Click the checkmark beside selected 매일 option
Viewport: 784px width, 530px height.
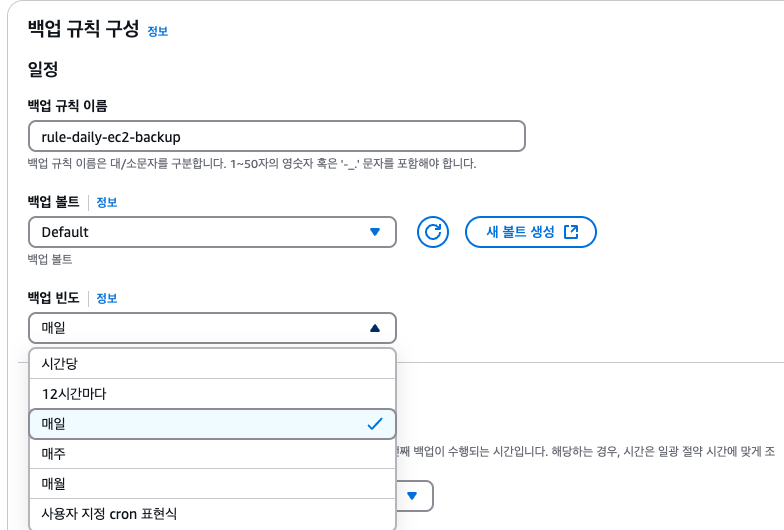(375, 424)
